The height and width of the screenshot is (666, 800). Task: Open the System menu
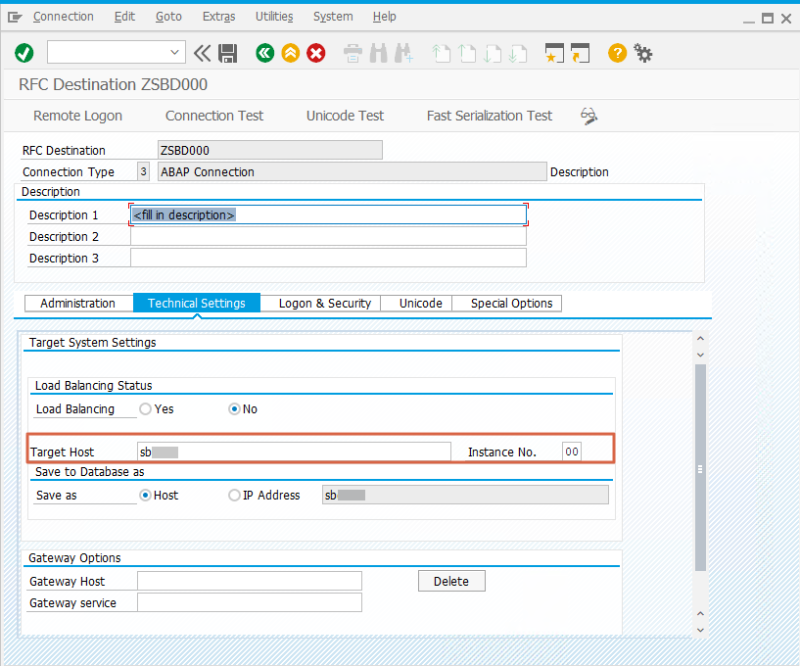pos(333,16)
